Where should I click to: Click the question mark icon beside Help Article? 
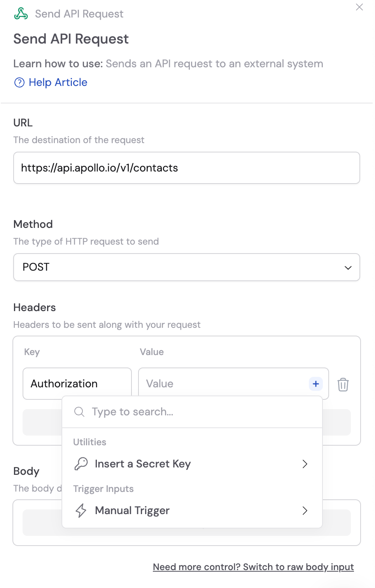point(19,82)
